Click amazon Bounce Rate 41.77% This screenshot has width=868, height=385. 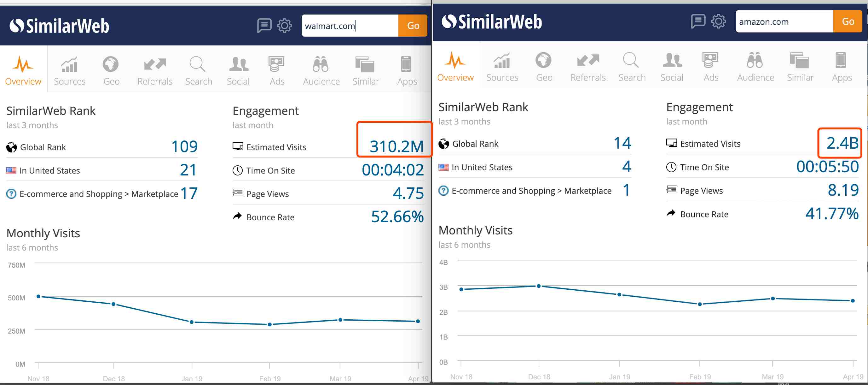[x=832, y=213]
